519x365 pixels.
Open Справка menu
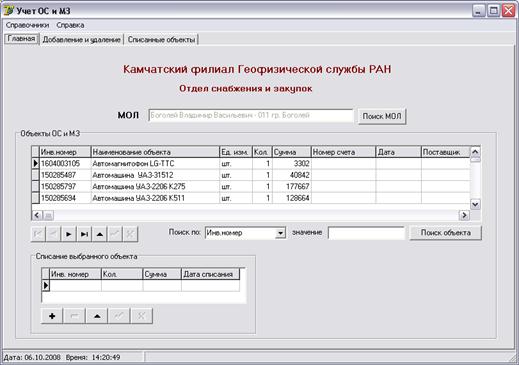click(x=70, y=25)
